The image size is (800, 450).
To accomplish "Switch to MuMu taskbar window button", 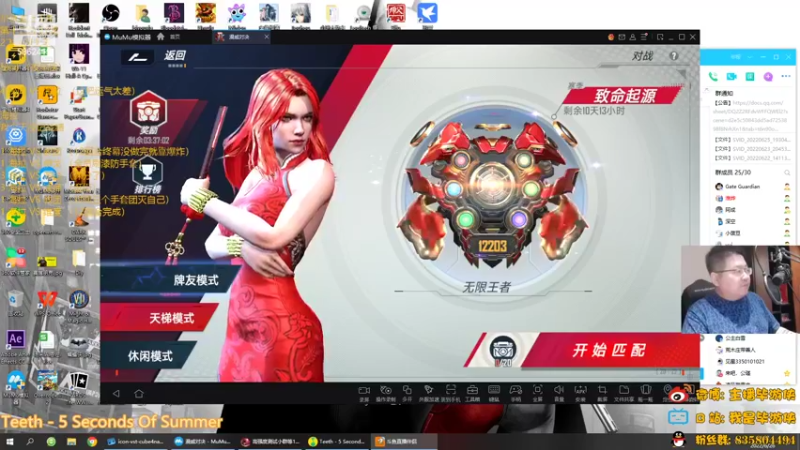I will click(x=203, y=442).
